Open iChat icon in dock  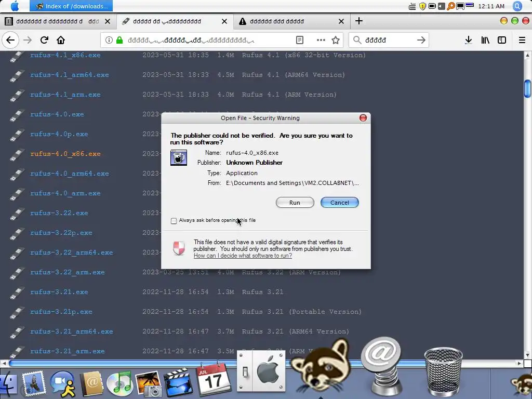point(62,384)
